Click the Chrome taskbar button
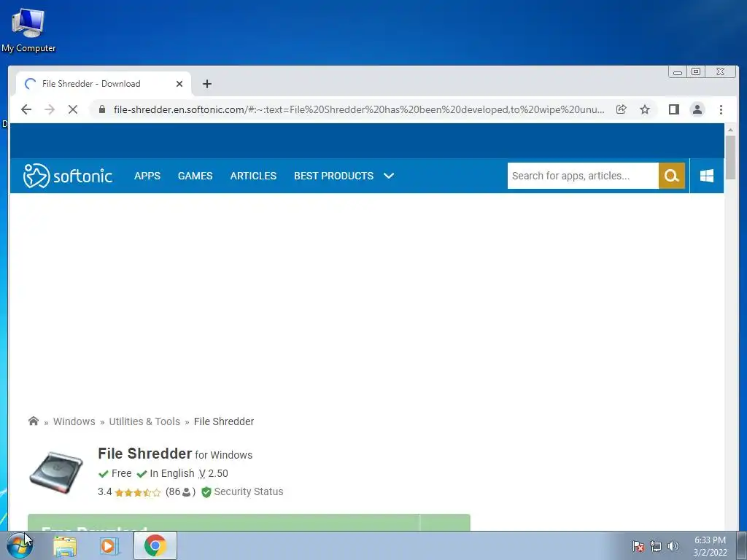Viewport: 747px width, 560px height. (x=155, y=545)
